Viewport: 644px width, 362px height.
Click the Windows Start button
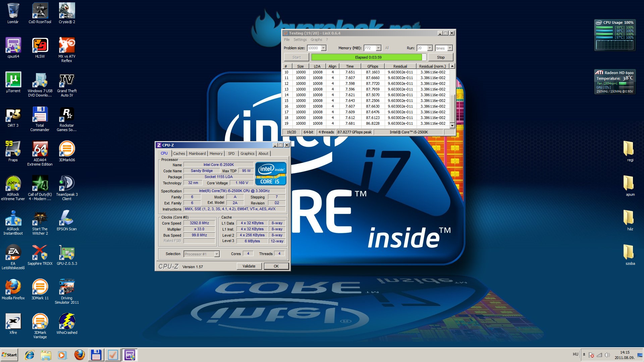(9, 355)
